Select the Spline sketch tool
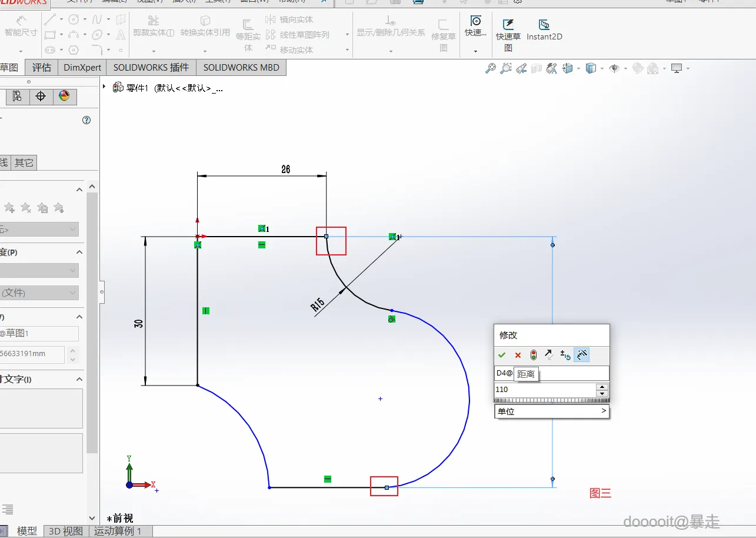 tap(97, 19)
